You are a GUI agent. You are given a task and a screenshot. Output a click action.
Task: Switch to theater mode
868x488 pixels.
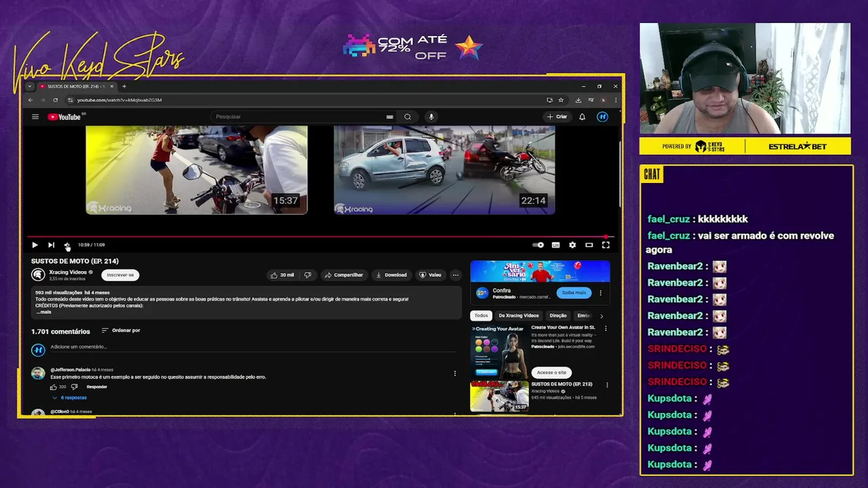(589, 245)
